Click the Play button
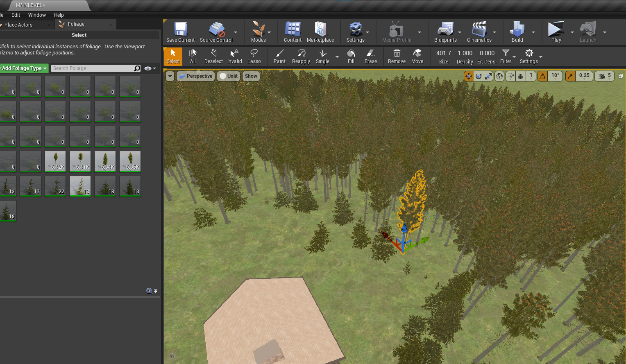The width and height of the screenshot is (626, 364). 556,32
